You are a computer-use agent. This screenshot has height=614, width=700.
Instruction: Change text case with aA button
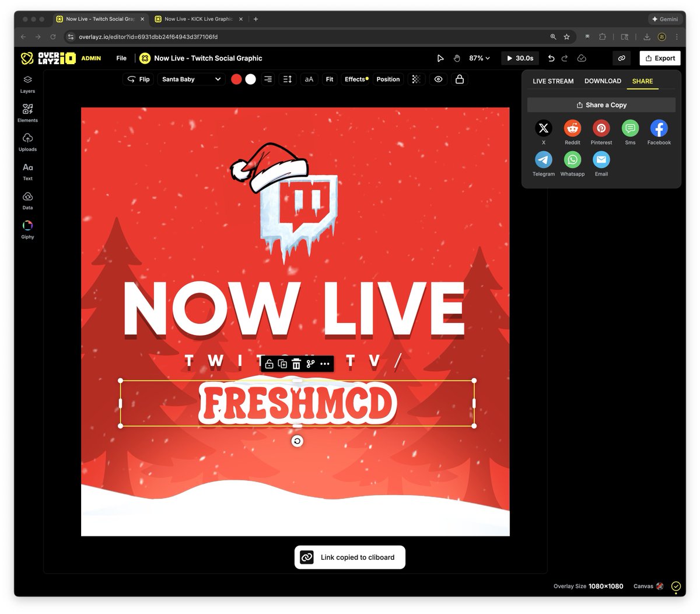tap(309, 79)
